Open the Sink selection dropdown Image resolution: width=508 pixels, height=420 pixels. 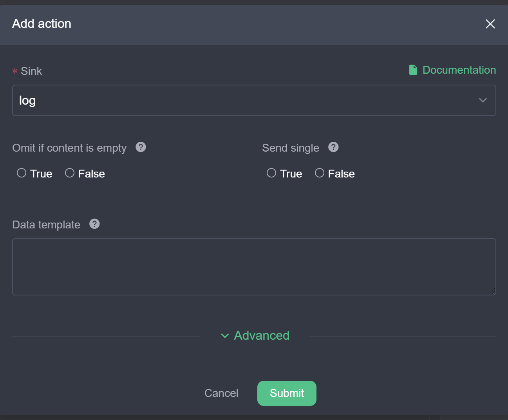tap(254, 100)
